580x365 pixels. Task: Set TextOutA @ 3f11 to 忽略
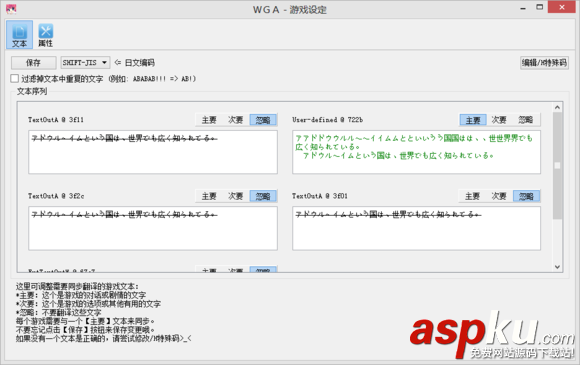(263, 120)
